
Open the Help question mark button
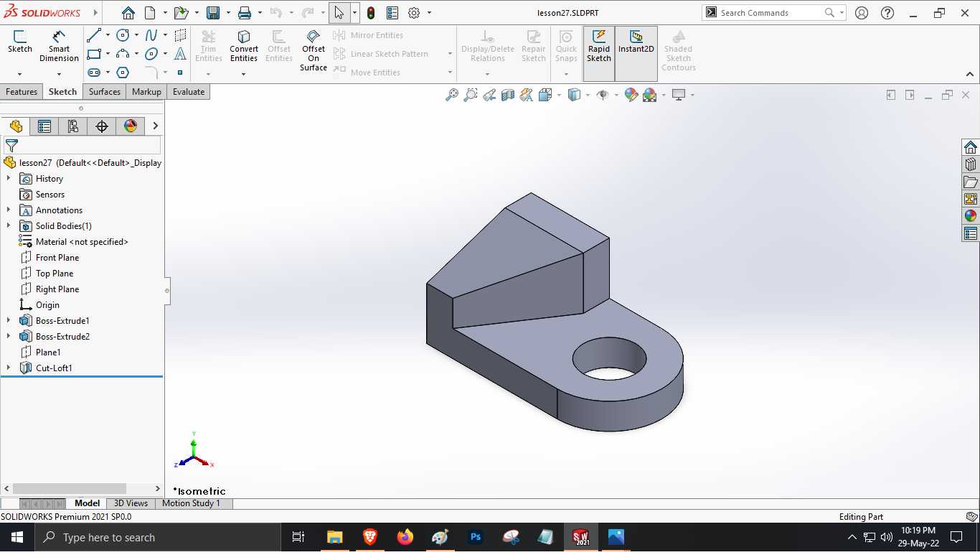[887, 13]
